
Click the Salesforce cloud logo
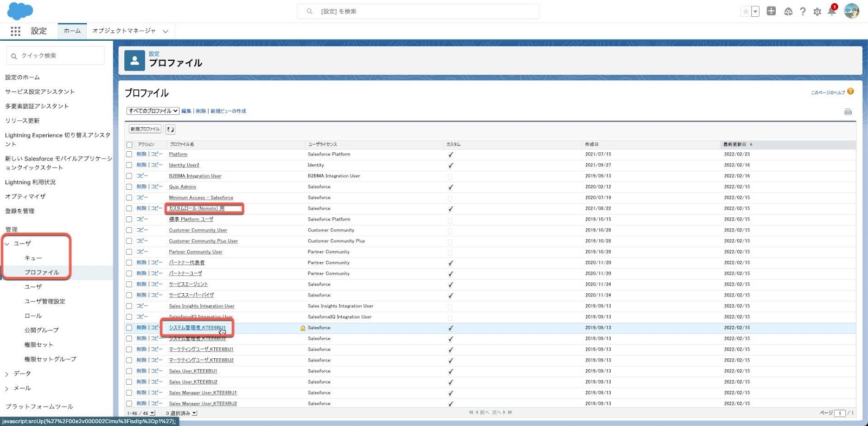pyautogui.click(x=20, y=11)
